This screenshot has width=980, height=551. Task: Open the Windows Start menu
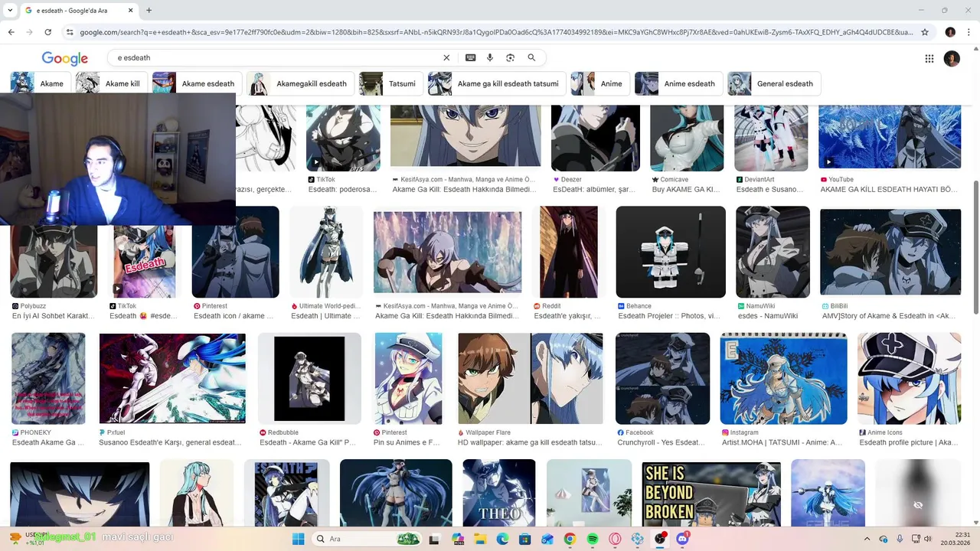(298, 539)
